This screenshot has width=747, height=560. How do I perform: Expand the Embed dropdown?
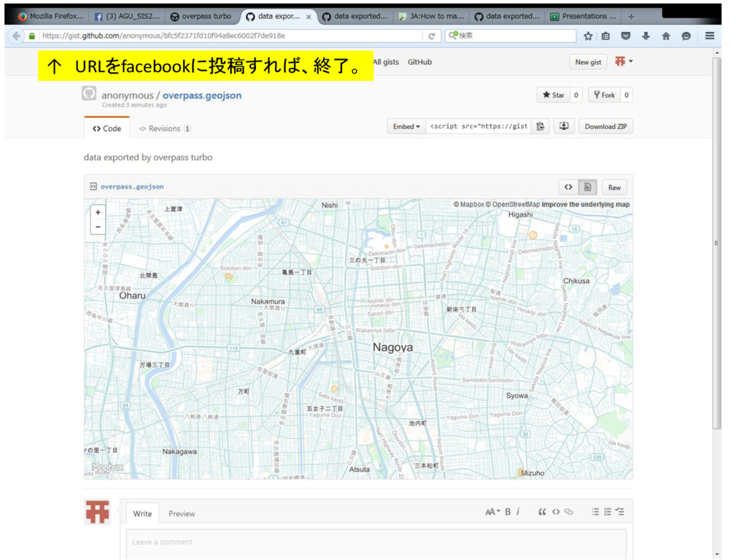point(406,126)
